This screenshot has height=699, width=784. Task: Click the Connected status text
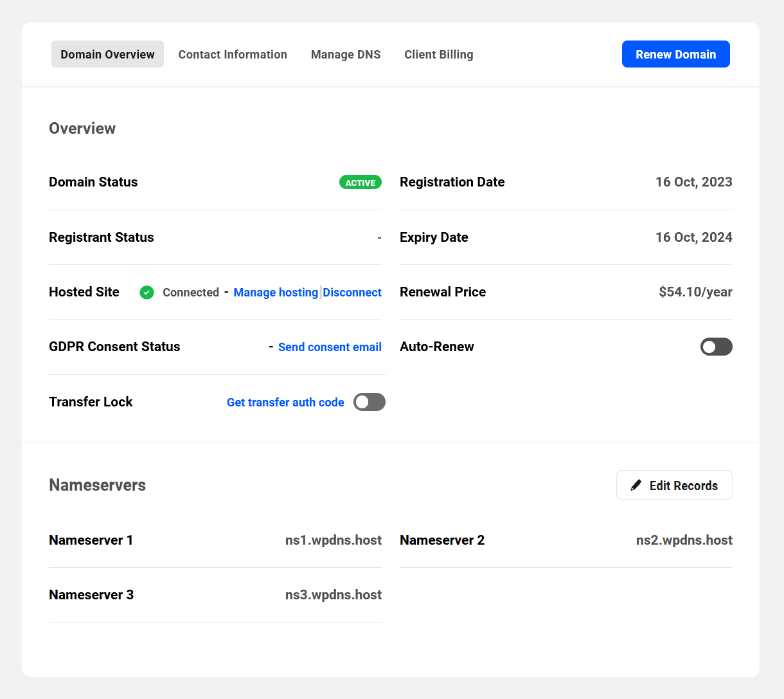191,293
